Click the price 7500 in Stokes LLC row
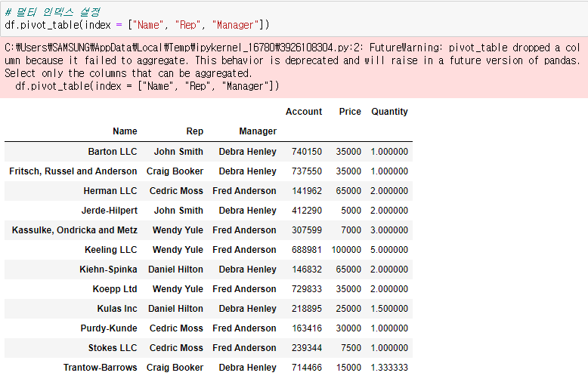The height and width of the screenshot is (382, 588). (x=351, y=348)
